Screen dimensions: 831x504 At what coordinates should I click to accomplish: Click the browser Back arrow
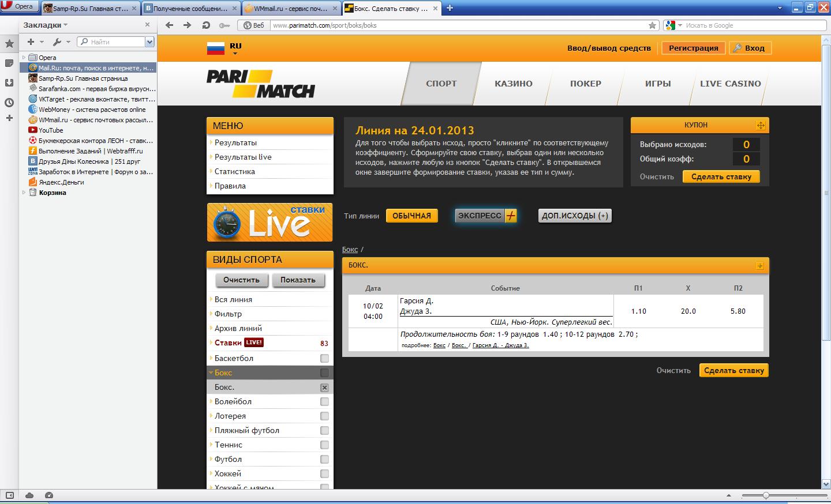click(x=169, y=25)
